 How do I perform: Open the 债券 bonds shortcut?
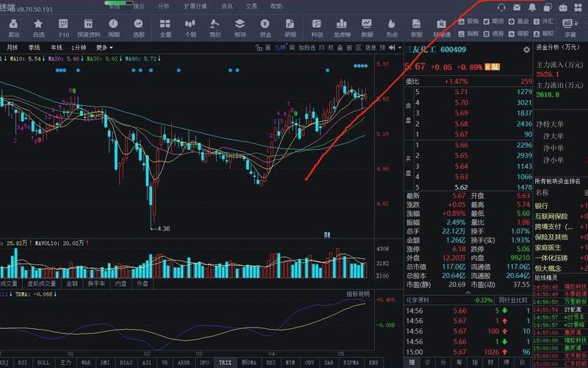(x=494, y=33)
